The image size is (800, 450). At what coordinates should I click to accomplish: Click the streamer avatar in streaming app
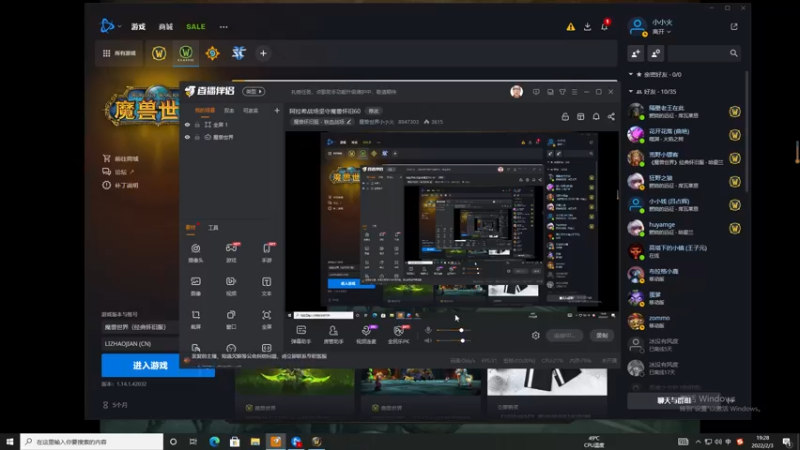(516, 92)
